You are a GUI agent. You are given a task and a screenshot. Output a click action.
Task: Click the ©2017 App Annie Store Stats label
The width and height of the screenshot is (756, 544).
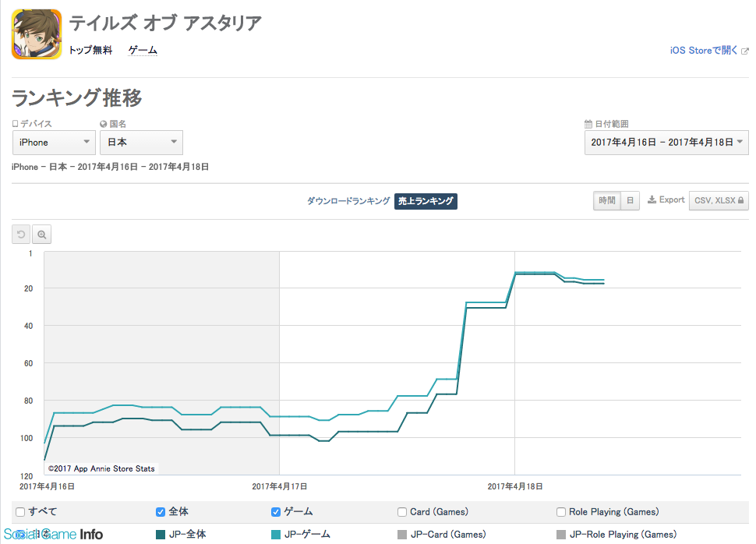(x=101, y=468)
